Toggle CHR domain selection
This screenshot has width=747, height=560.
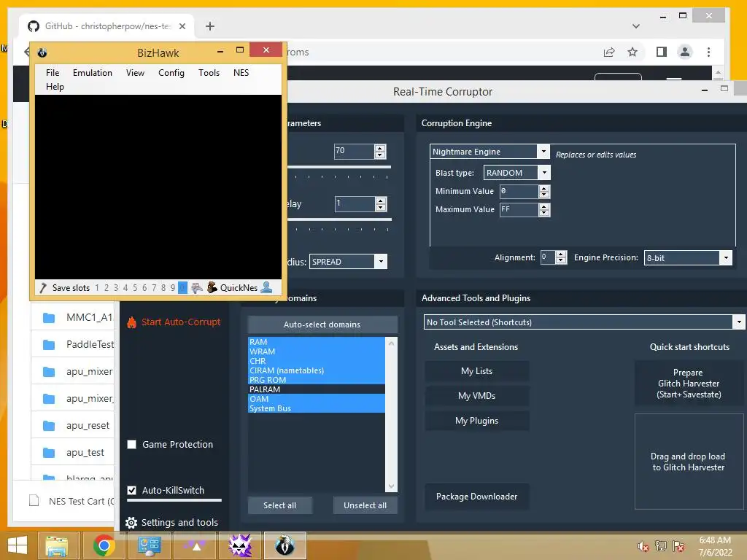click(317, 361)
